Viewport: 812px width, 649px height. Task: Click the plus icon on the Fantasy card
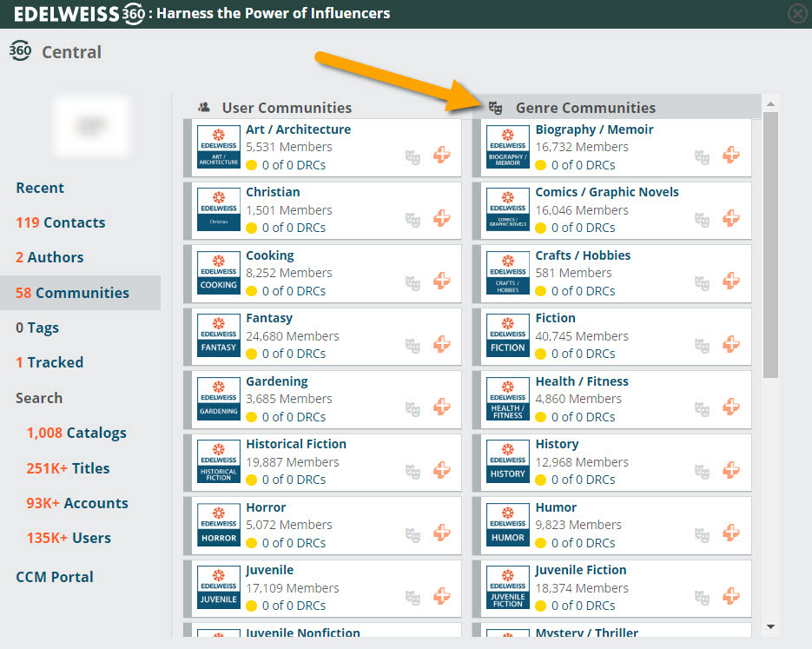coord(442,344)
